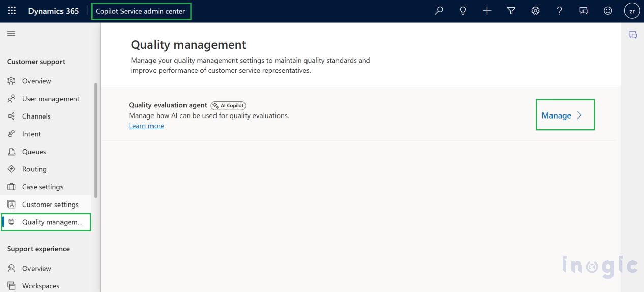Click the feedback smiley icon
This screenshot has width=644, height=292.
608,11
